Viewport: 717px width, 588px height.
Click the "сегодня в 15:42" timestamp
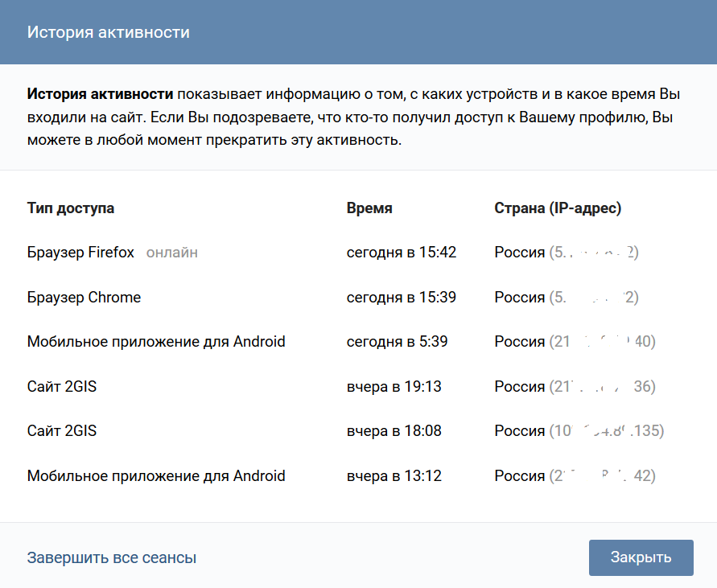402,253
